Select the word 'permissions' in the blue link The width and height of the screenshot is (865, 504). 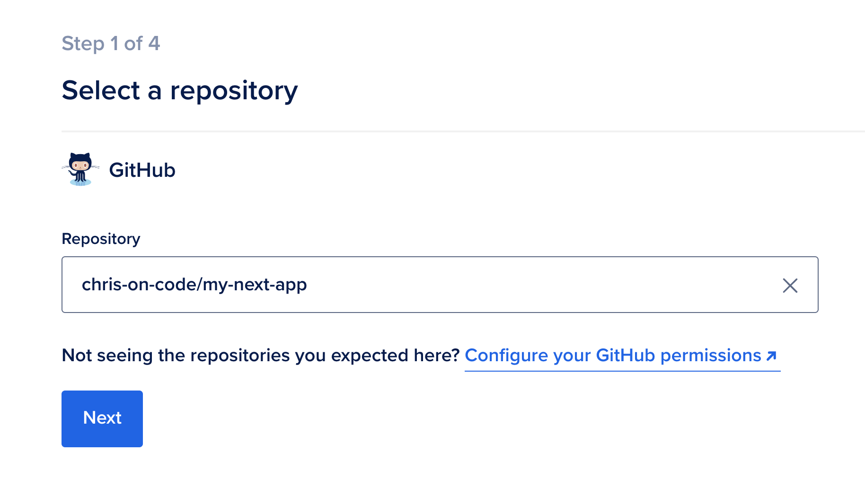click(711, 356)
